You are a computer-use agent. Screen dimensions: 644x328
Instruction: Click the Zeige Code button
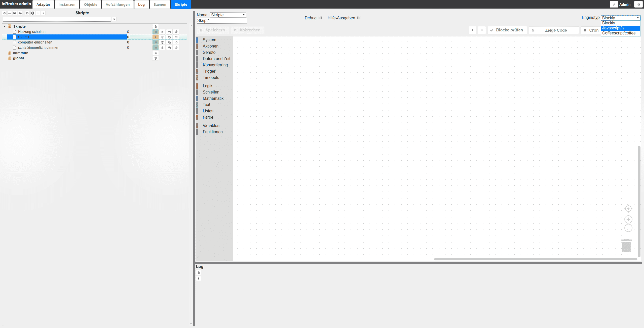(x=554, y=30)
